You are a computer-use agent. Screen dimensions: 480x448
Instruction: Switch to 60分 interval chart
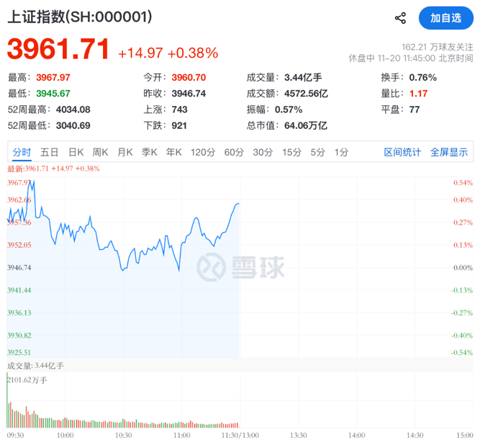pyautogui.click(x=234, y=152)
